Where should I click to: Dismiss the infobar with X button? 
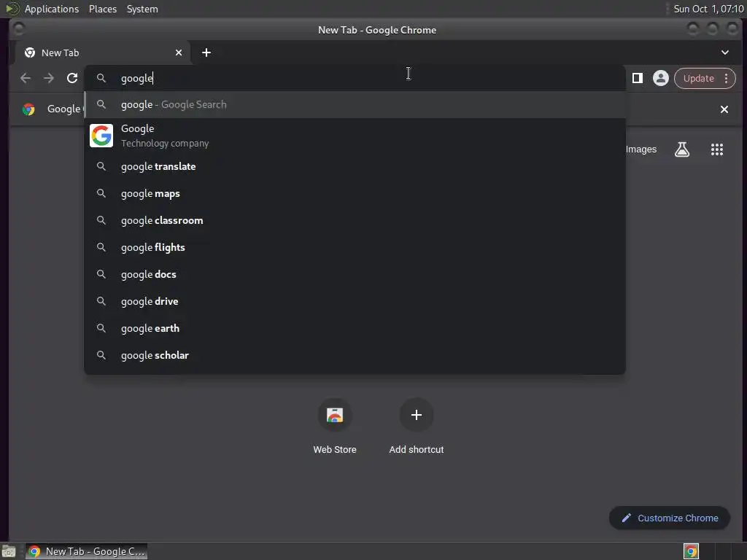[724, 109]
